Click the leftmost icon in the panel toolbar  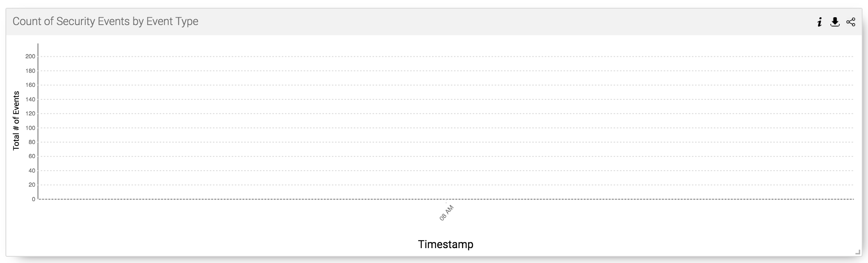tap(819, 22)
